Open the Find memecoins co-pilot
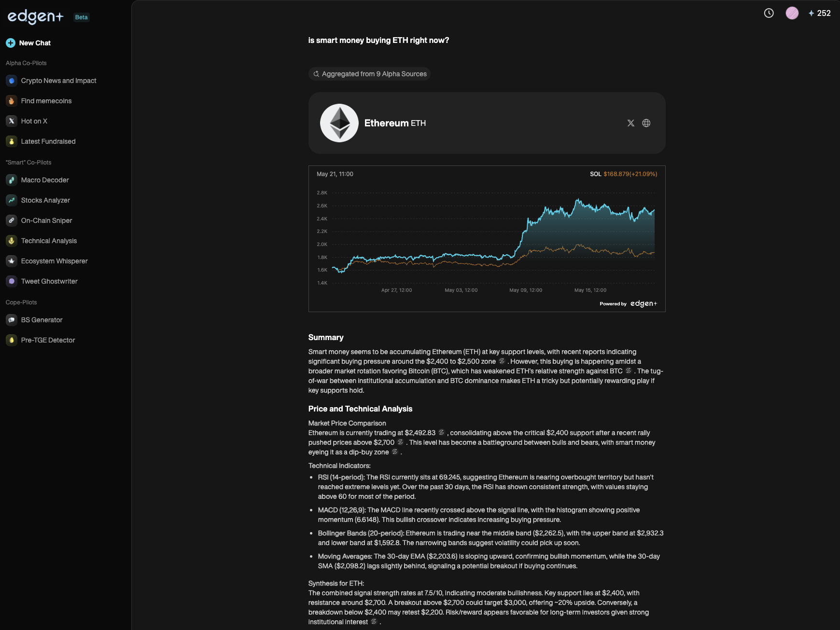840x630 pixels. pyautogui.click(x=46, y=101)
